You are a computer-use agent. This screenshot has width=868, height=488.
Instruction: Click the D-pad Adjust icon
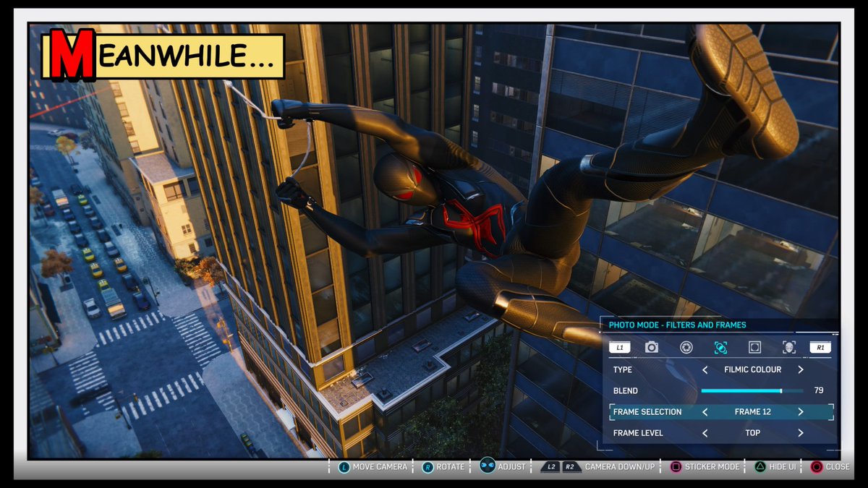(487, 466)
